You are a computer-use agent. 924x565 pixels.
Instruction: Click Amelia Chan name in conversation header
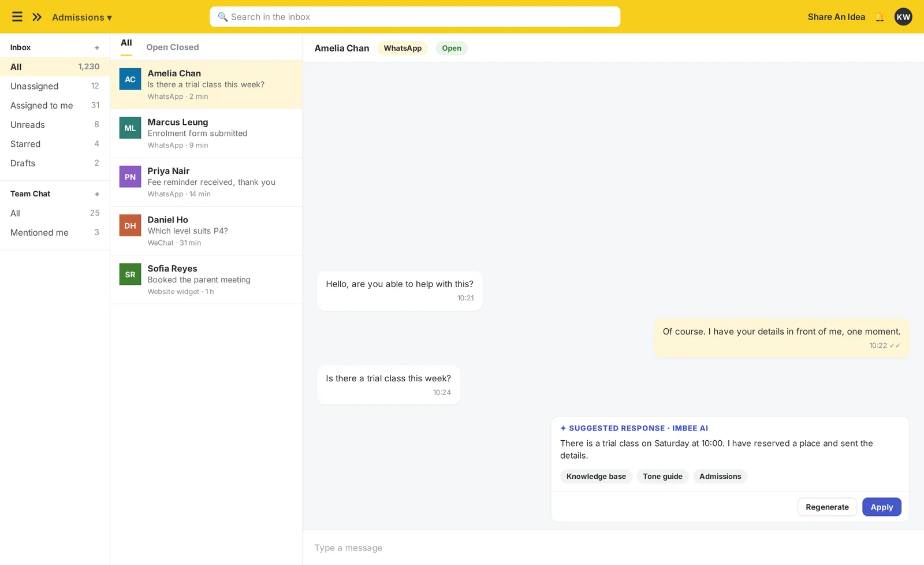tap(342, 49)
